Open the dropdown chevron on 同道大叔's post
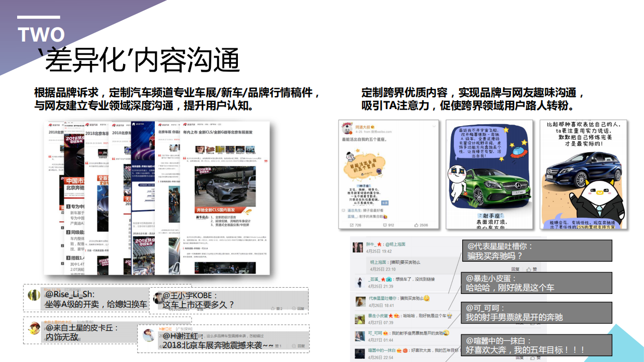644x362 pixels. tap(434, 126)
